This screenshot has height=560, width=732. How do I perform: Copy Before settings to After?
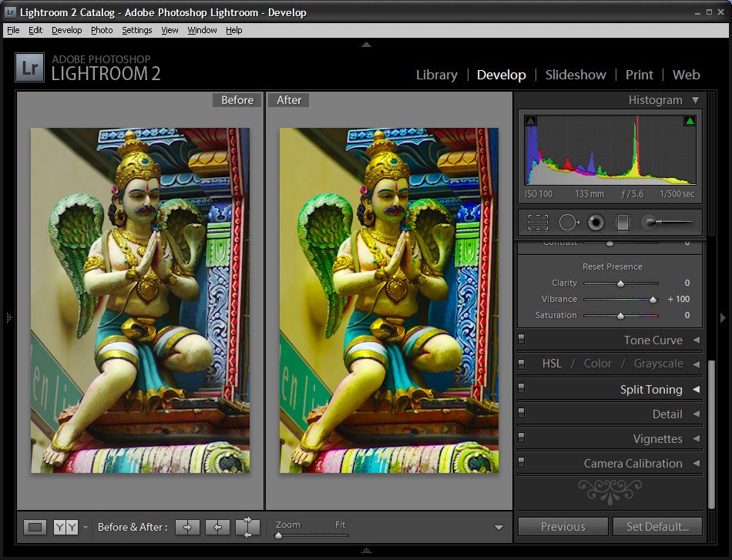[188, 528]
